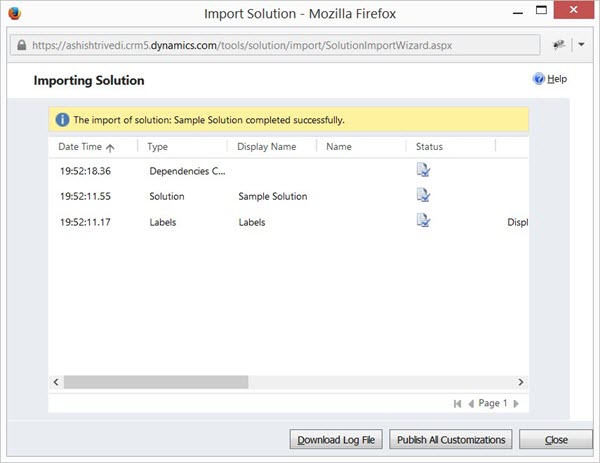This screenshot has width=600, height=463.
Task: Click the Firefox logo icon in title bar
Action: click(14, 15)
